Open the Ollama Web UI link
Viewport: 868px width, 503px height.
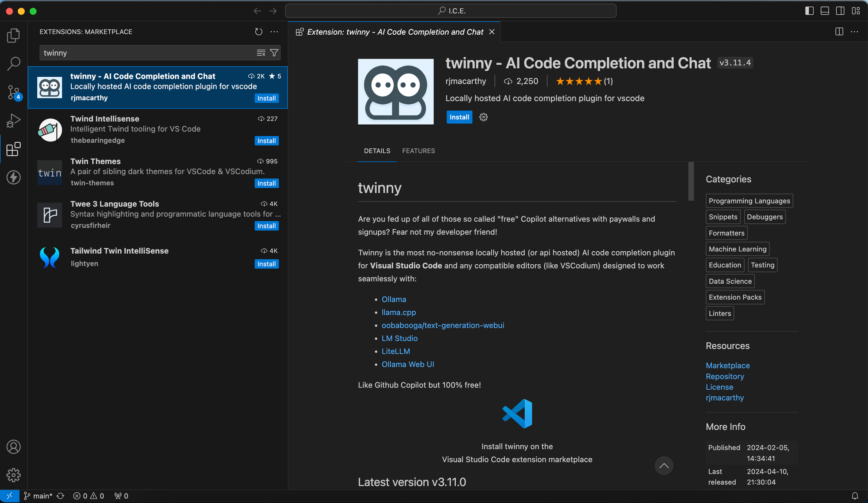(x=408, y=365)
